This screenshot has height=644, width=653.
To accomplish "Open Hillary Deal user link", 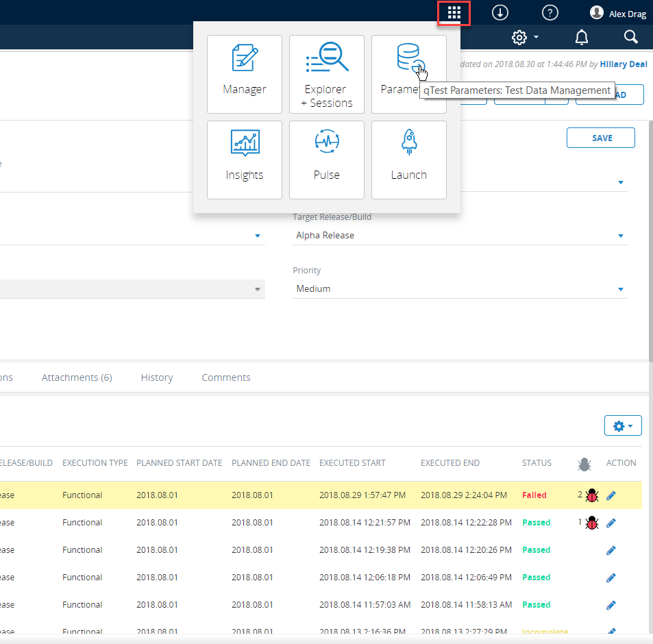I will click(623, 64).
